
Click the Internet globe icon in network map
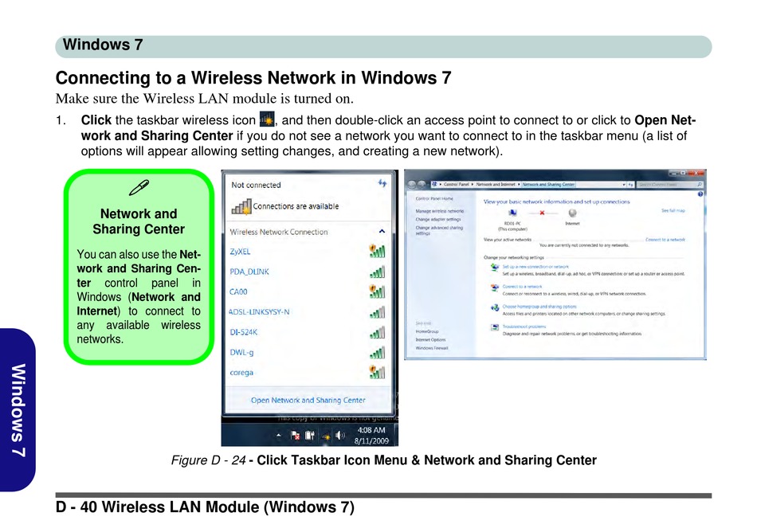573,213
